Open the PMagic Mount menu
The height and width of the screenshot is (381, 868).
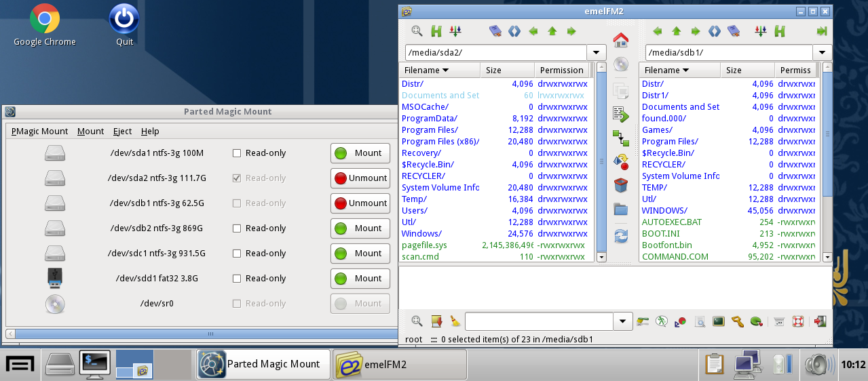click(39, 132)
